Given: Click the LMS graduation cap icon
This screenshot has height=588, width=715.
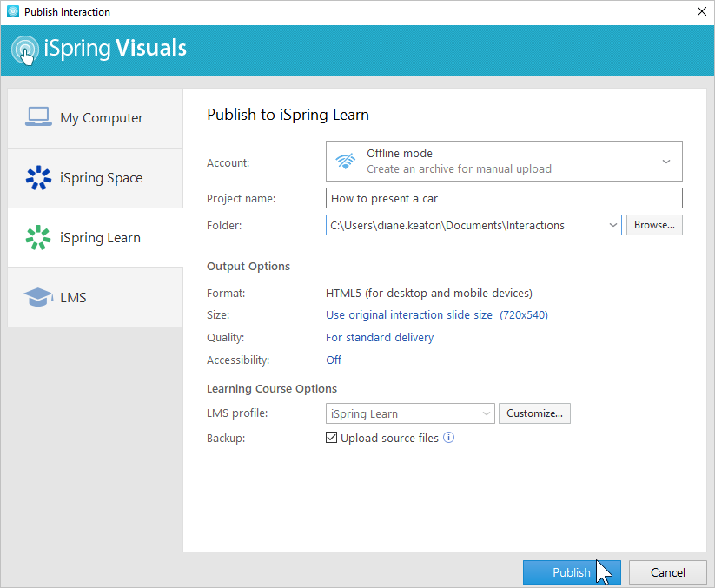Looking at the screenshot, I should click(38, 297).
